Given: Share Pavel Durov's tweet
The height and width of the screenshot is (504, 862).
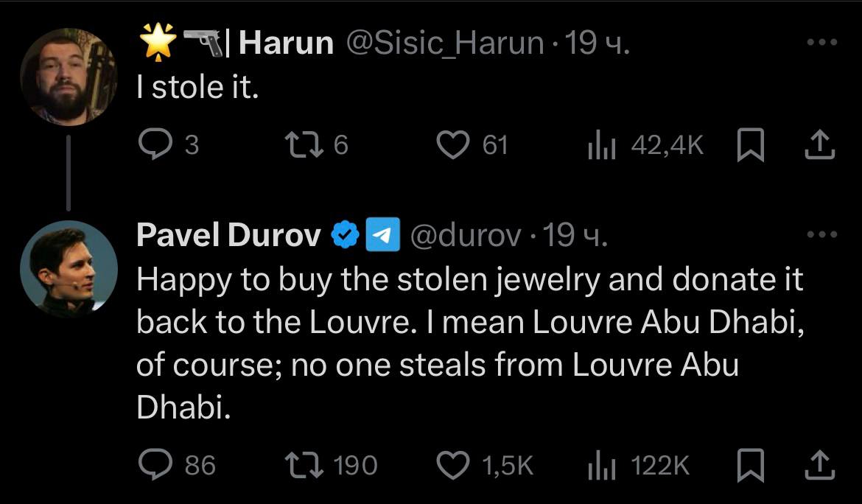Looking at the screenshot, I should click(x=820, y=464).
